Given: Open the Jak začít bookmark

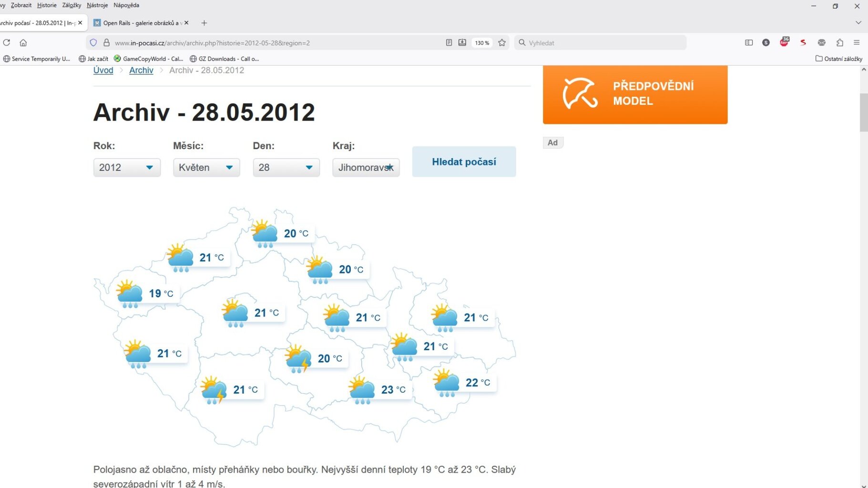Looking at the screenshot, I should point(93,59).
